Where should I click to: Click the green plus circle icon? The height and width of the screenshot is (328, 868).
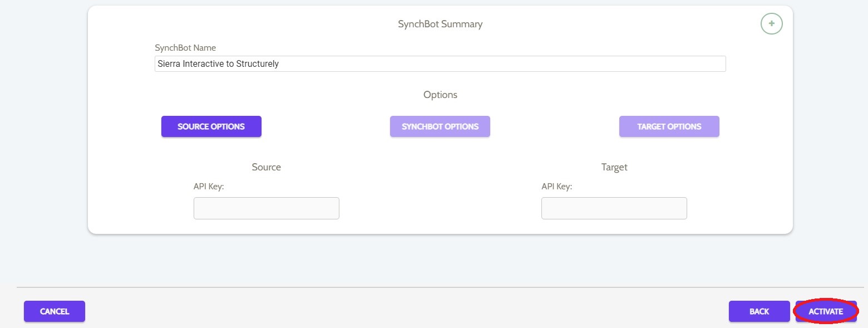(771, 23)
